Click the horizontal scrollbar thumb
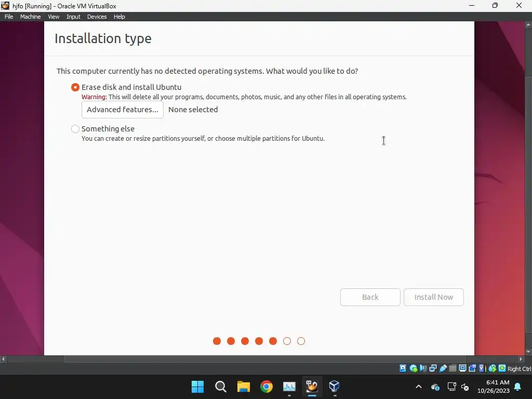Viewport: 532px width, 399px height. pos(264,359)
